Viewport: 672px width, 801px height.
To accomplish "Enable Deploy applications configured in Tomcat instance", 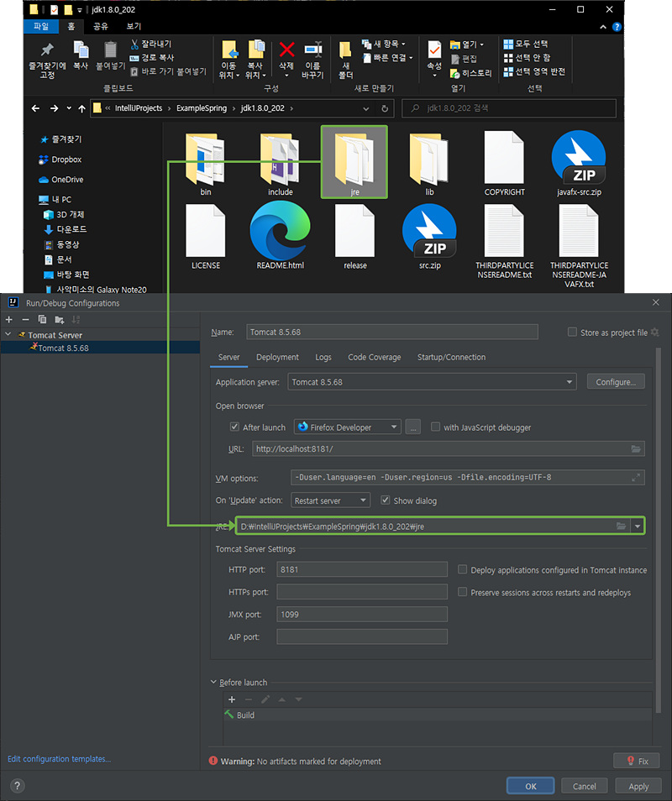I will [463, 569].
